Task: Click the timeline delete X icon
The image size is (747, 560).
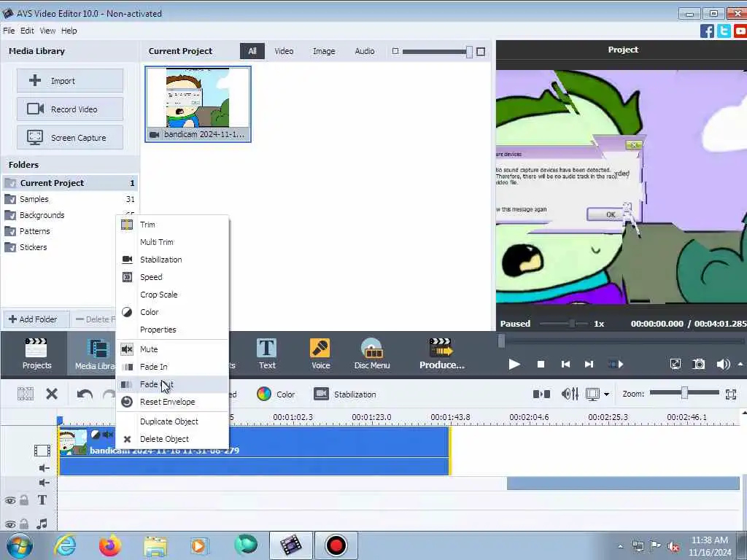Action: pos(52,394)
